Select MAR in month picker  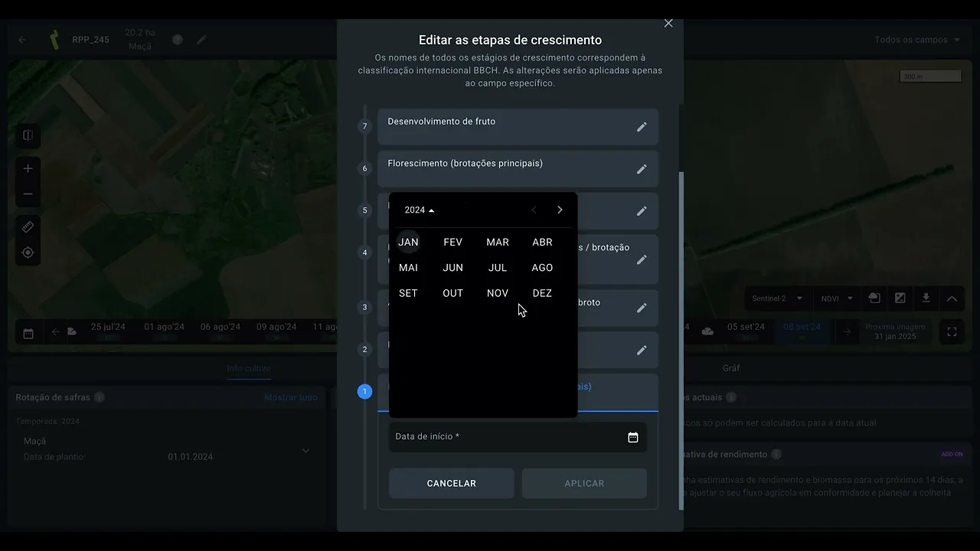(498, 242)
